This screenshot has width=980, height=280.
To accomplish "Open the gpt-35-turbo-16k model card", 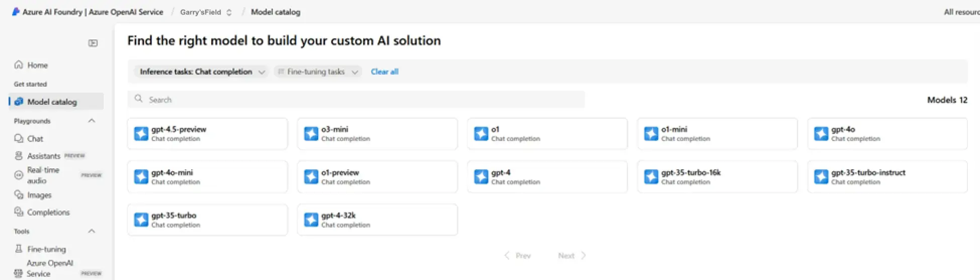I will (717, 177).
